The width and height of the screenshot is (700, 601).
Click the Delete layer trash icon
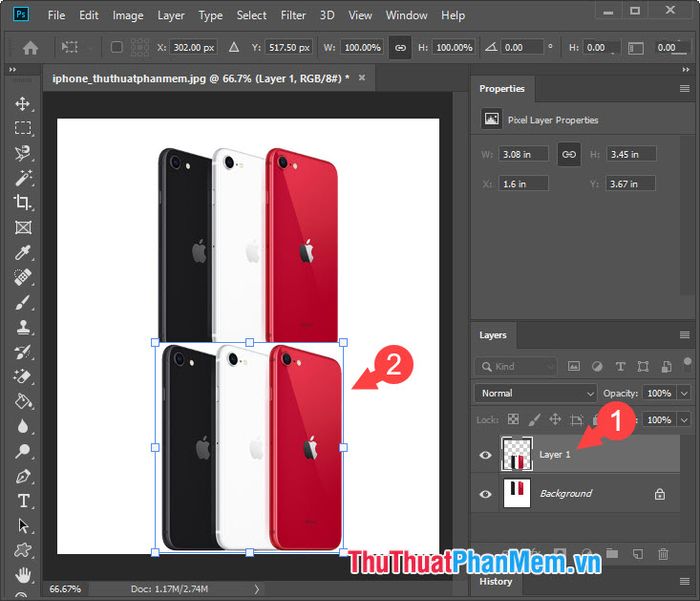(x=663, y=555)
